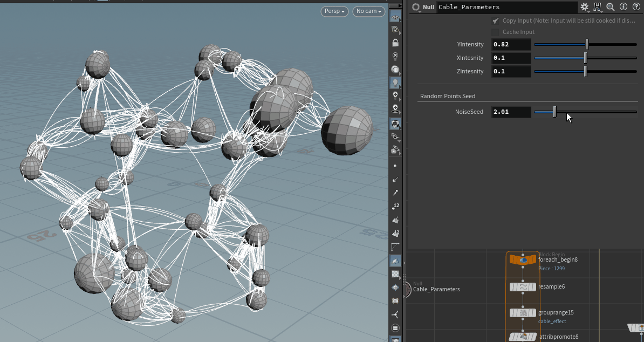Click the info (i) node information icon
This screenshot has width=644, height=342.
click(624, 7)
